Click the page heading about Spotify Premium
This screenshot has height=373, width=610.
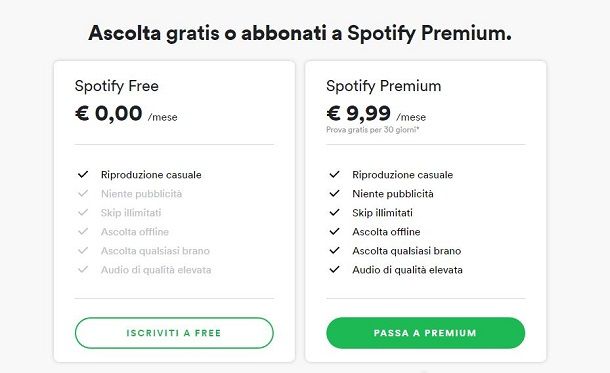click(300, 33)
